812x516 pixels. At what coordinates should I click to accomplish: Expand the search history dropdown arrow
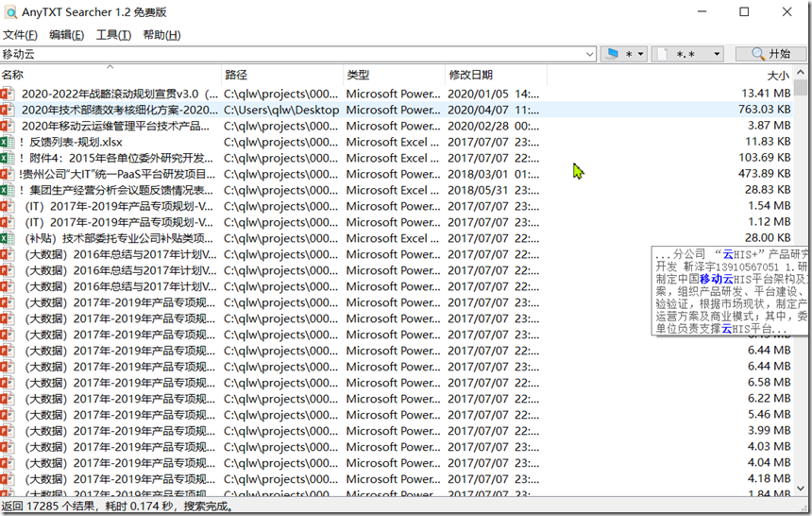pyautogui.click(x=587, y=55)
